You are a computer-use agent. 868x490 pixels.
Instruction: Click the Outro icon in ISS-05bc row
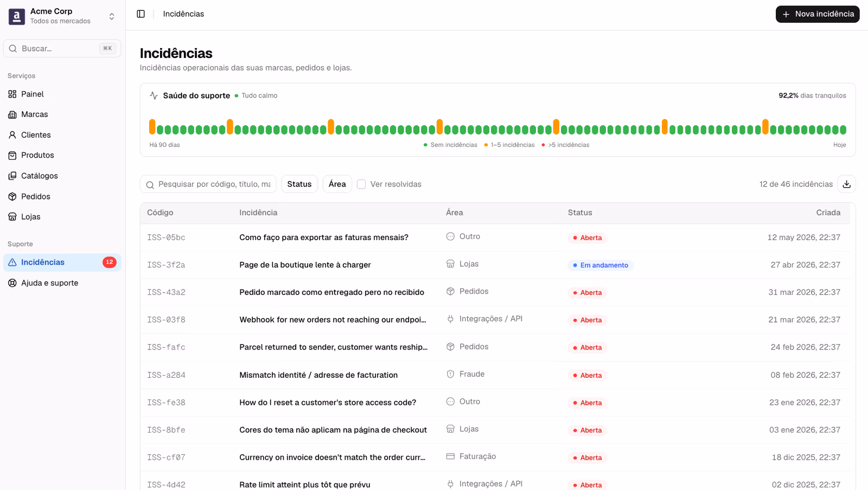(x=450, y=236)
